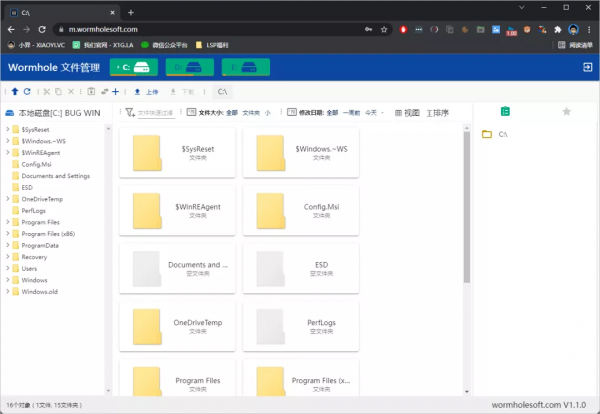The width and height of the screenshot is (600, 414).
Task: Select the third drive tab in header
Action: [x=245, y=67]
